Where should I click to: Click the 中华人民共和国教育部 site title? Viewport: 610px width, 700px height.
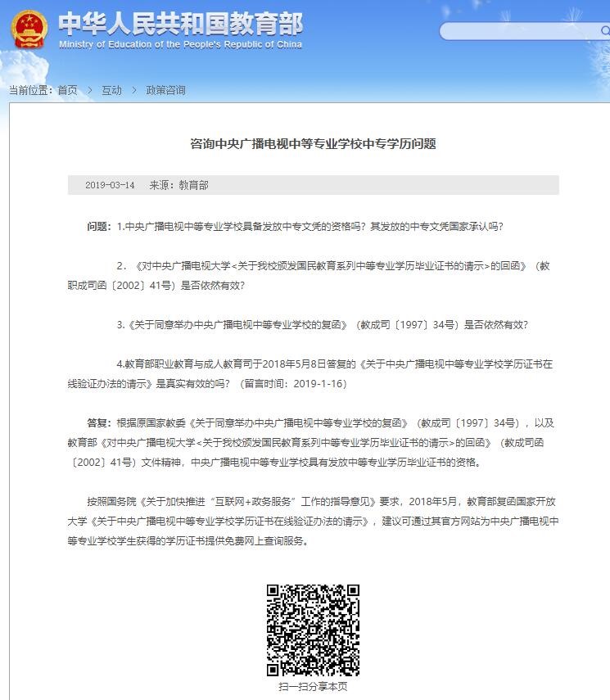181,24
